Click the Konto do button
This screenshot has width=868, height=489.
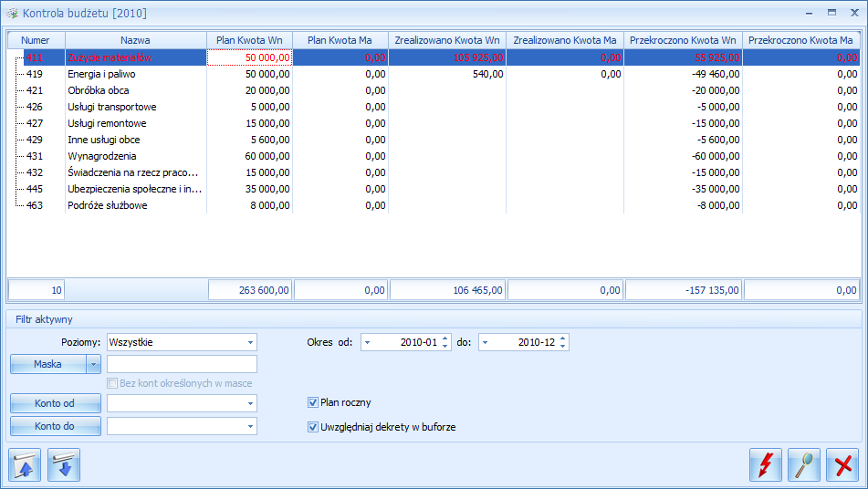point(56,426)
